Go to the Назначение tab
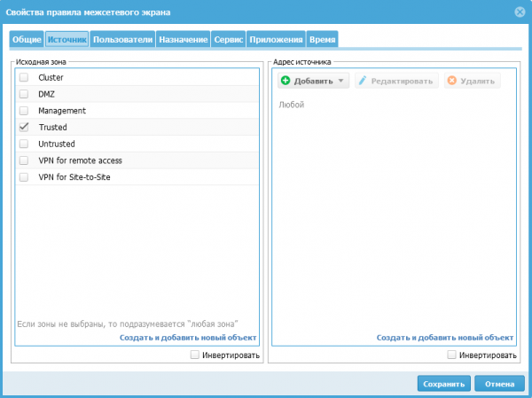 tap(184, 39)
